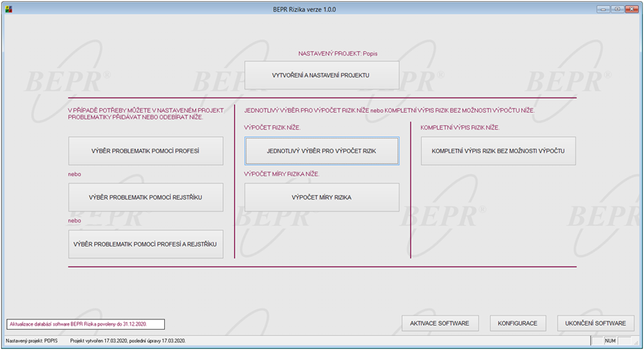Select Výběr problematik pomocí rejstříku button
The image size is (644, 350).
(x=146, y=198)
